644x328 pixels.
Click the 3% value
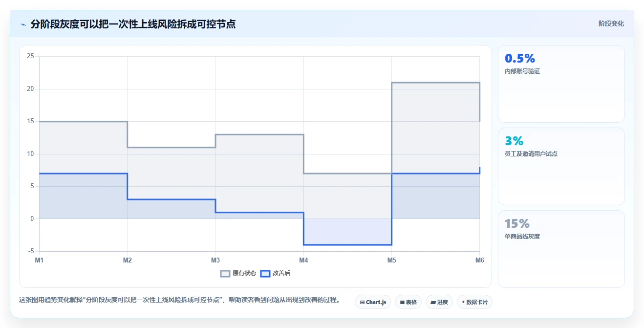[x=514, y=141]
